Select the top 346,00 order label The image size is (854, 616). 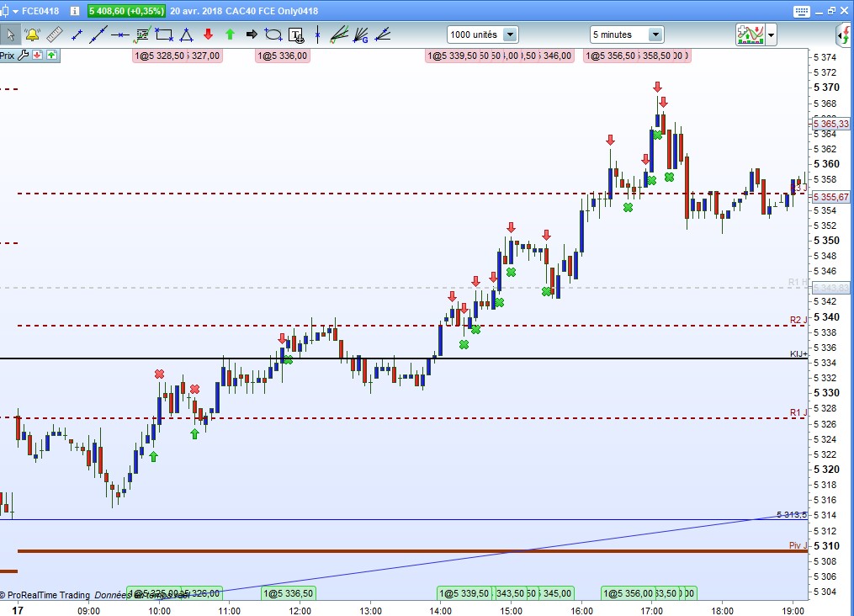click(x=557, y=56)
